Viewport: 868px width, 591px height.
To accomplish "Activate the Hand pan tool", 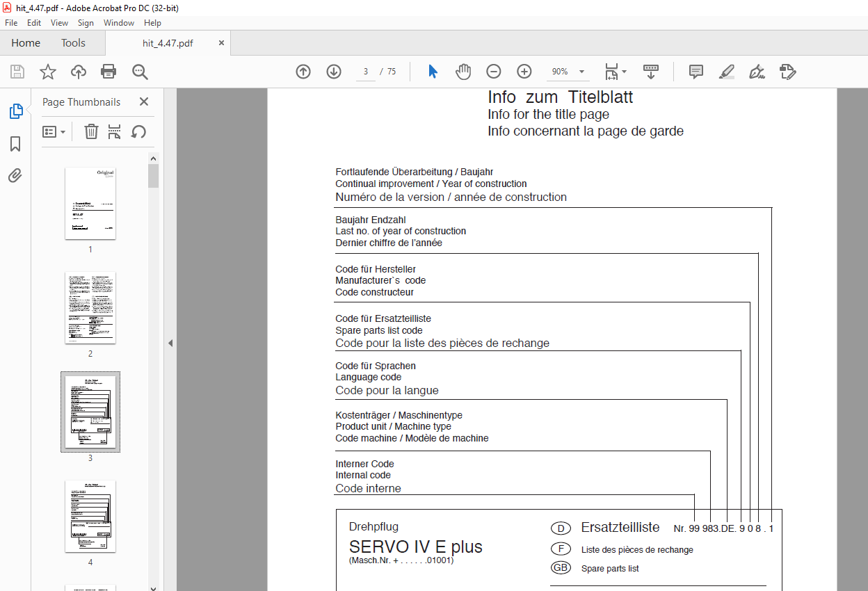I will (463, 72).
